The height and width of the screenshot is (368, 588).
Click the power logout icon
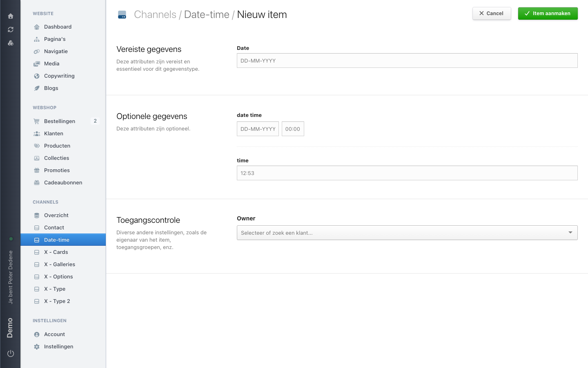[x=11, y=353]
